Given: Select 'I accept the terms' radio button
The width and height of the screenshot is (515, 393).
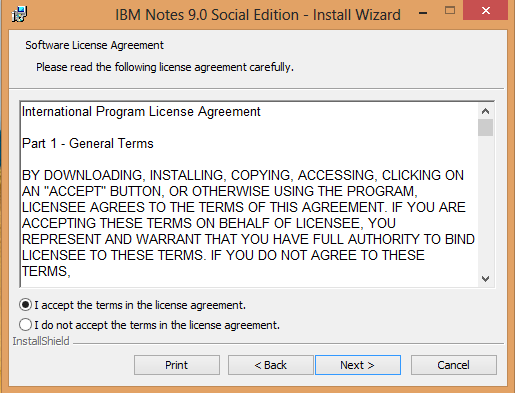Looking at the screenshot, I should point(25,305).
